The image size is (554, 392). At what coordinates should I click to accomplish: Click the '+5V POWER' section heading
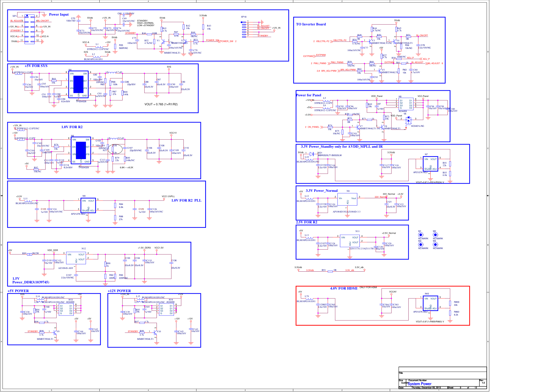click(18, 291)
